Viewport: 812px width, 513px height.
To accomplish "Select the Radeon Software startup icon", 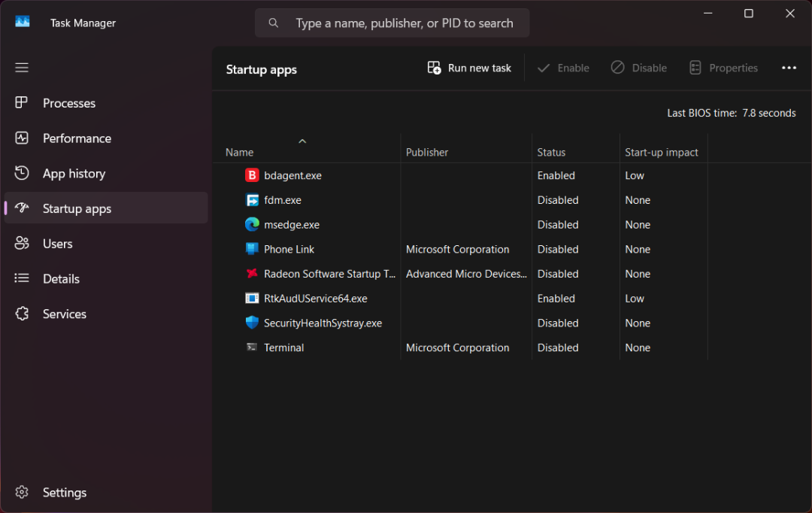I will click(252, 274).
